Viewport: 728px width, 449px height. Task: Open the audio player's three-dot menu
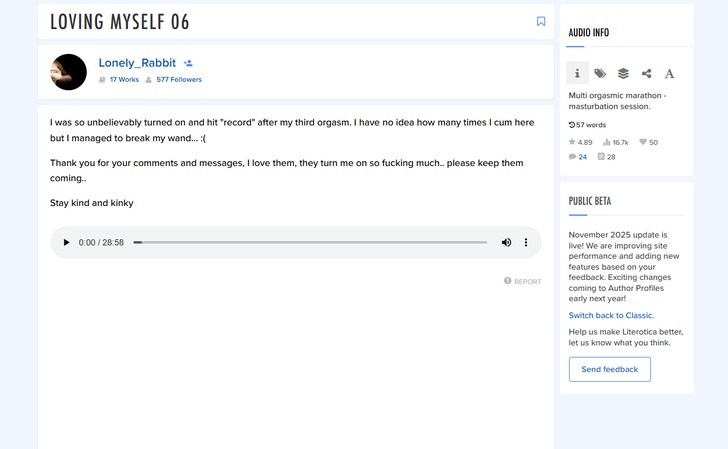click(x=526, y=242)
